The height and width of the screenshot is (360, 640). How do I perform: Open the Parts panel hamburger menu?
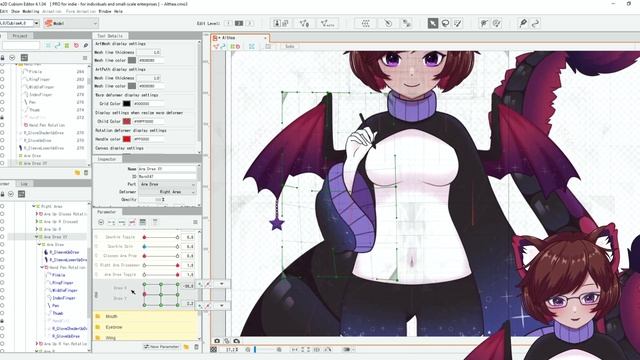pyautogui.click(x=85, y=58)
